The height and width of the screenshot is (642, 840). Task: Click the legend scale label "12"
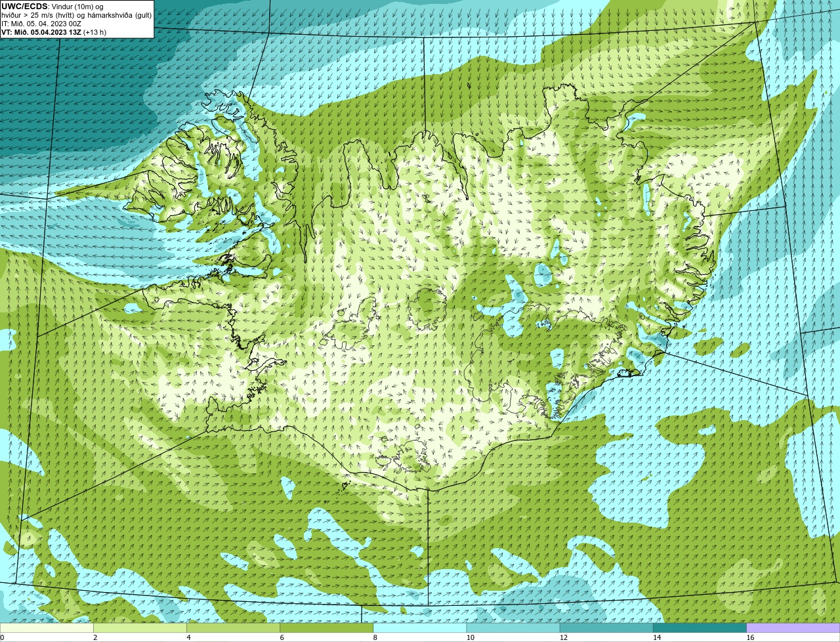point(564,637)
